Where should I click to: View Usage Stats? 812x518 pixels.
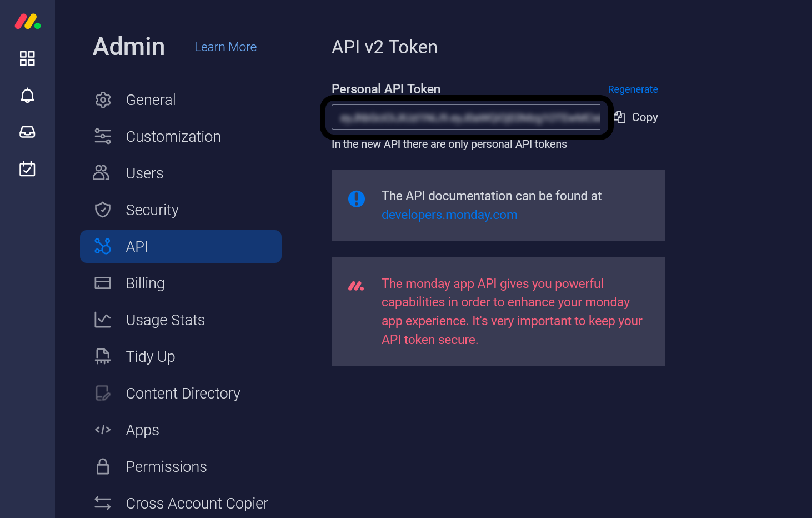pos(181,320)
